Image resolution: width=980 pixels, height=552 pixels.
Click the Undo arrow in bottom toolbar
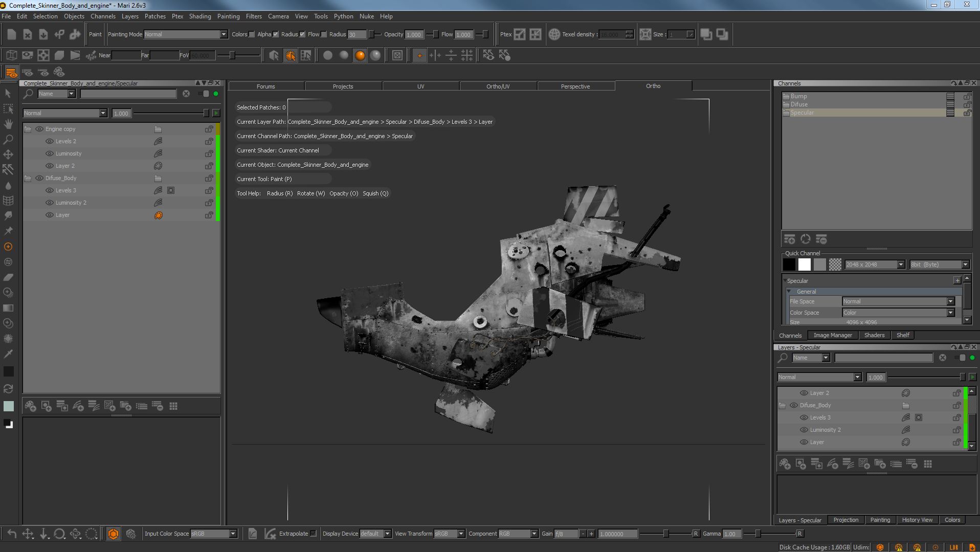[x=12, y=534]
